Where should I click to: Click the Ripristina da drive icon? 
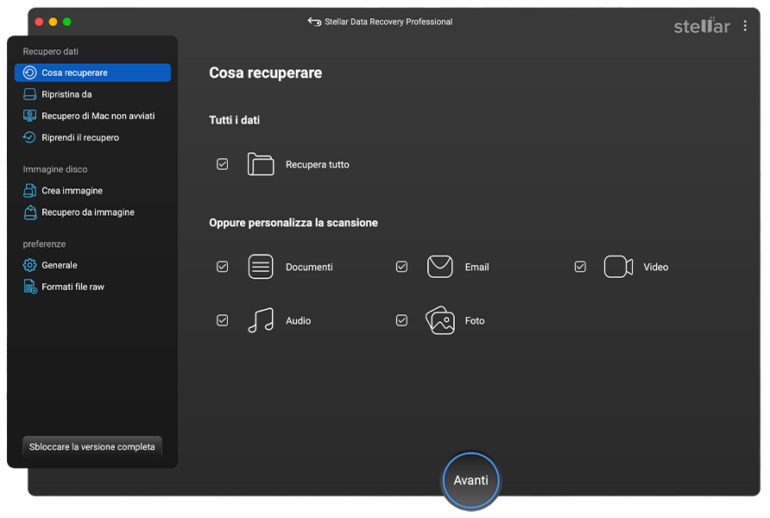[x=30, y=94]
